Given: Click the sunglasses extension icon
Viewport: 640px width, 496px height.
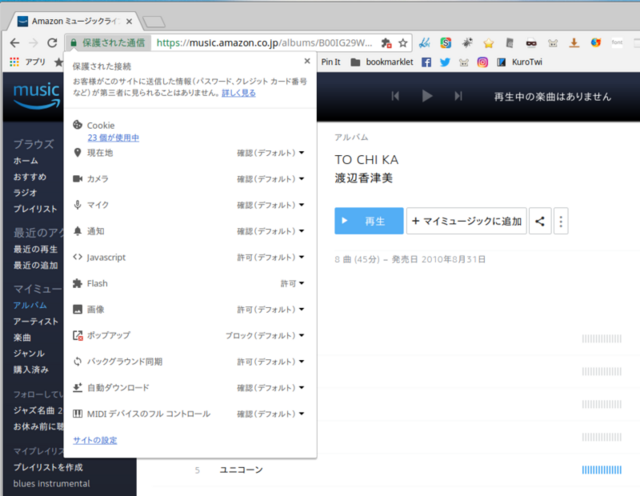Looking at the screenshot, I should tap(531, 43).
